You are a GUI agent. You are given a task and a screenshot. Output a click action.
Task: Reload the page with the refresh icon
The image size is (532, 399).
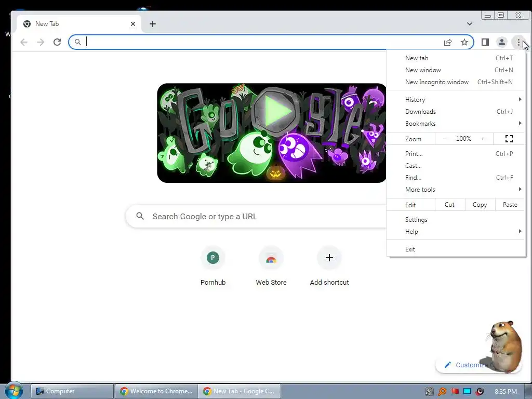pos(57,42)
